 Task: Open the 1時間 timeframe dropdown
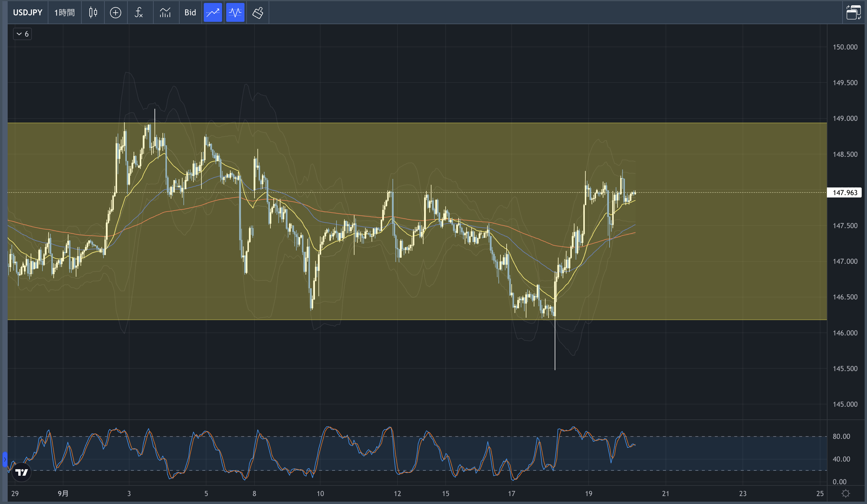[64, 13]
